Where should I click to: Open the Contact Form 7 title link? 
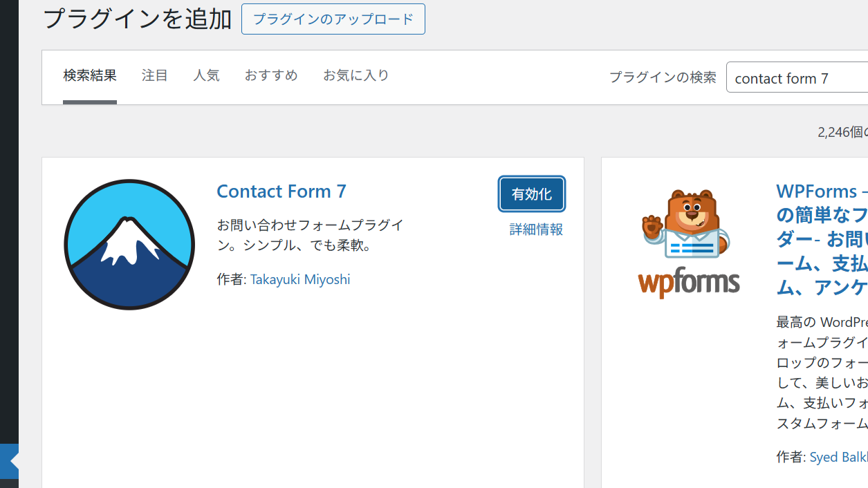(281, 191)
